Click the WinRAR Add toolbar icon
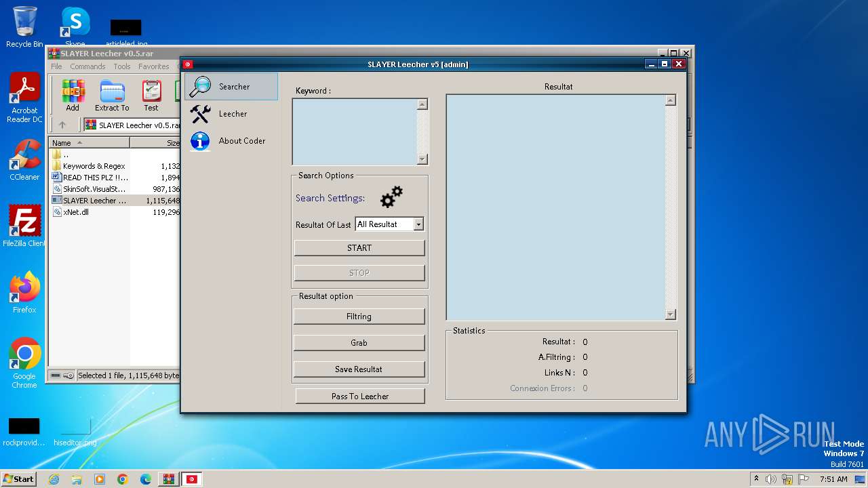The image size is (868, 488). (x=73, y=96)
